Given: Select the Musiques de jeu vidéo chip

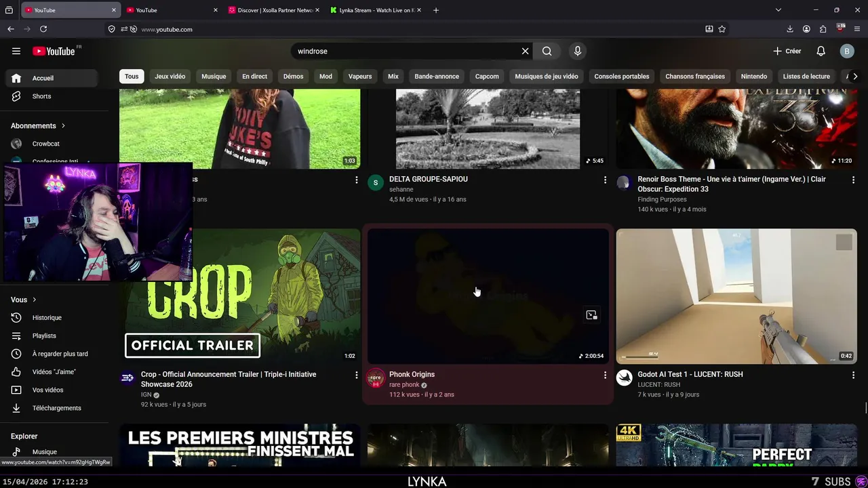Looking at the screenshot, I should (547, 77).
